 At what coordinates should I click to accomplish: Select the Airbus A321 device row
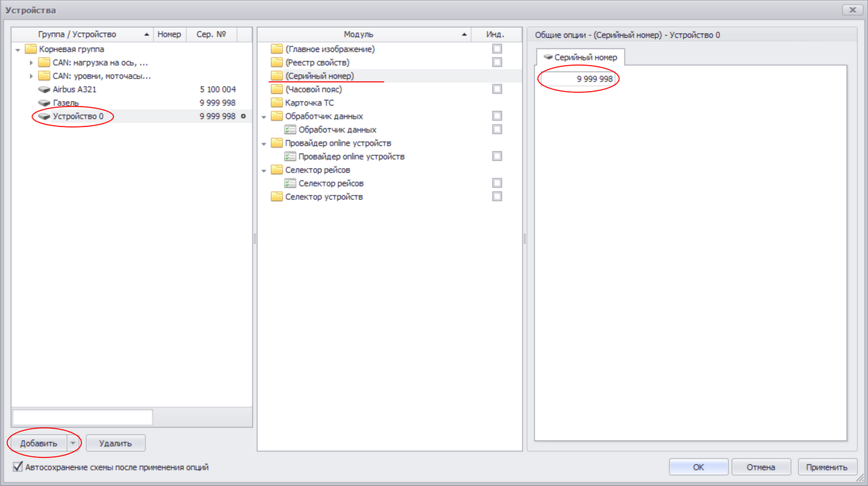coord(132,89)
